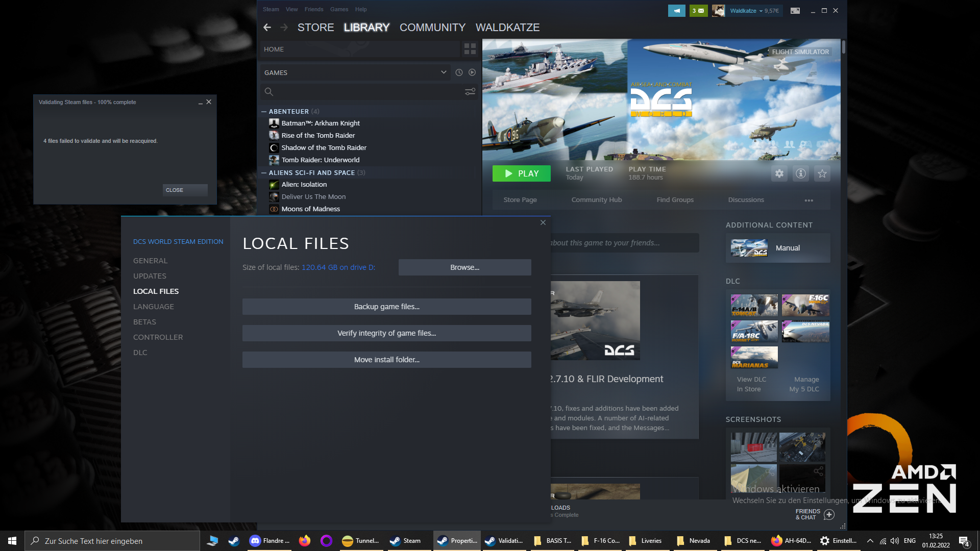Viewport: 980px width, 551px height.
Task: Open F/A-18C DLC thumbnail
Action: click(754, 331)
